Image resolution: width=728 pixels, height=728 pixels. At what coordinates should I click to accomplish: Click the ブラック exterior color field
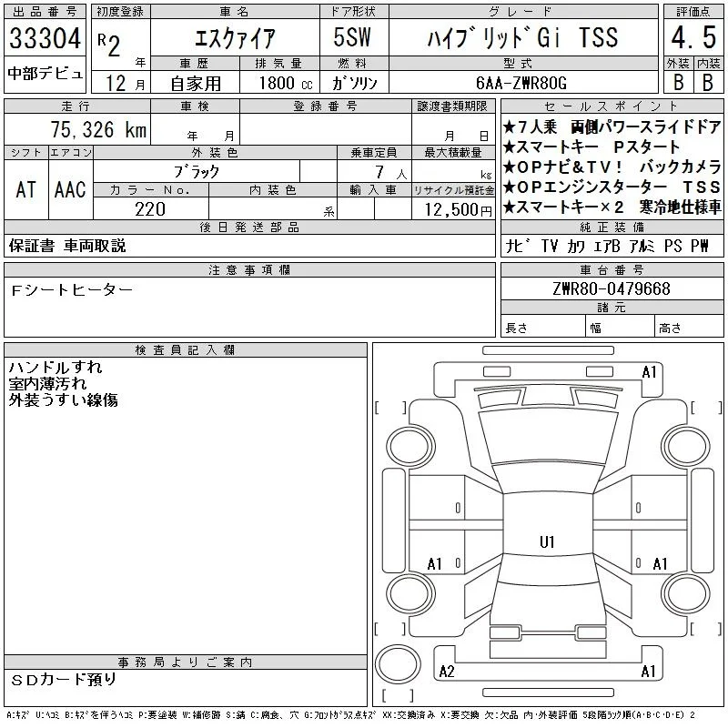click(197, 172)
